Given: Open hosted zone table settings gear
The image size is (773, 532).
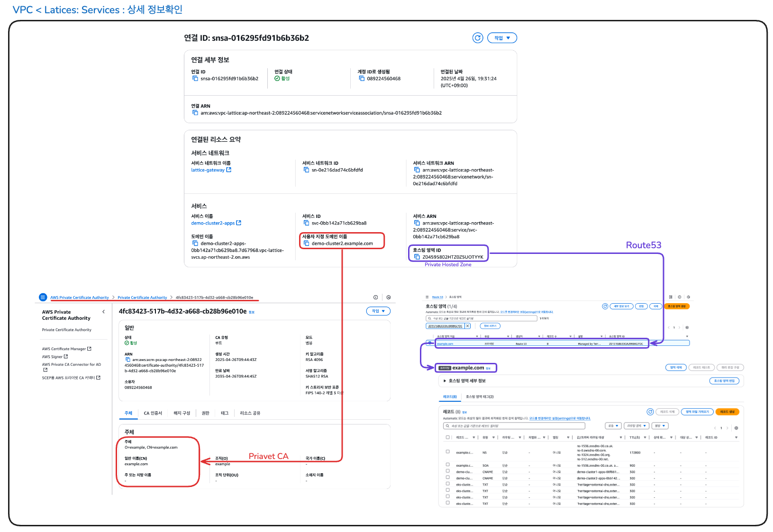Looking at the screenshot, I should click(687, 327).
